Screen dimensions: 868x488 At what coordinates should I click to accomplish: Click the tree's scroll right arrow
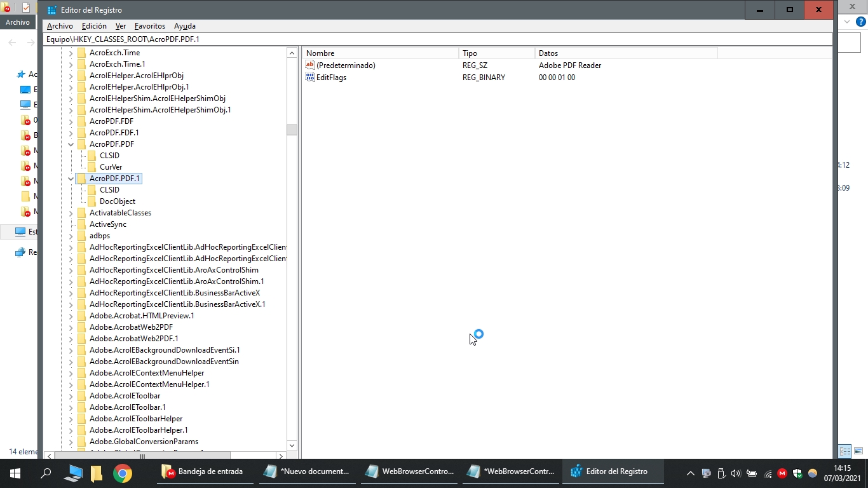[x=280, y=456]
